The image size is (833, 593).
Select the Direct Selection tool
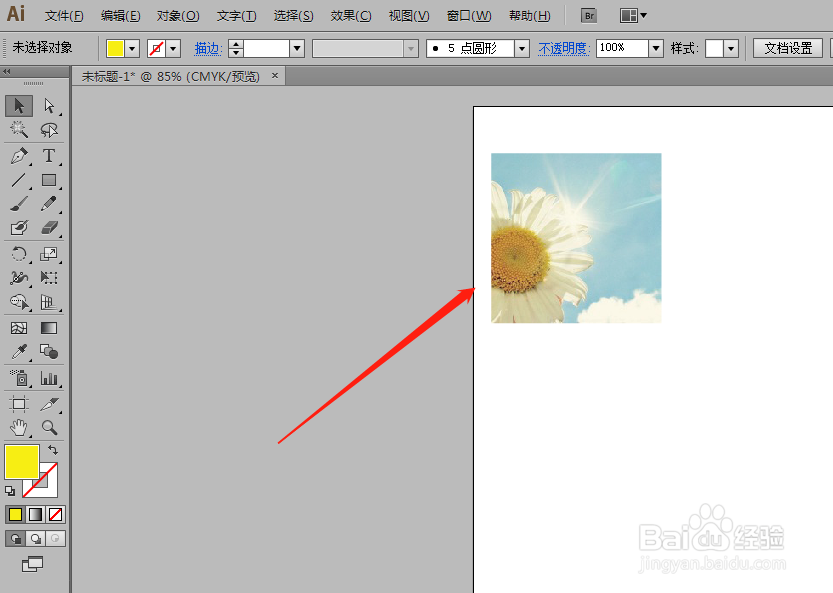tap(49, 106)
